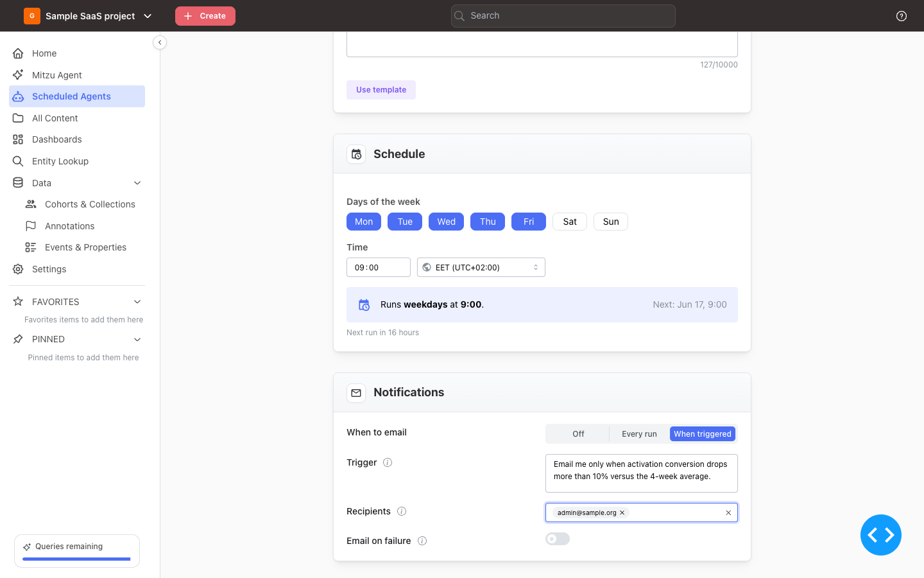Click the All Content folder icon
The width and height of the screenshot is (924, 578).
pyautogui.click(x=18, y=118)
